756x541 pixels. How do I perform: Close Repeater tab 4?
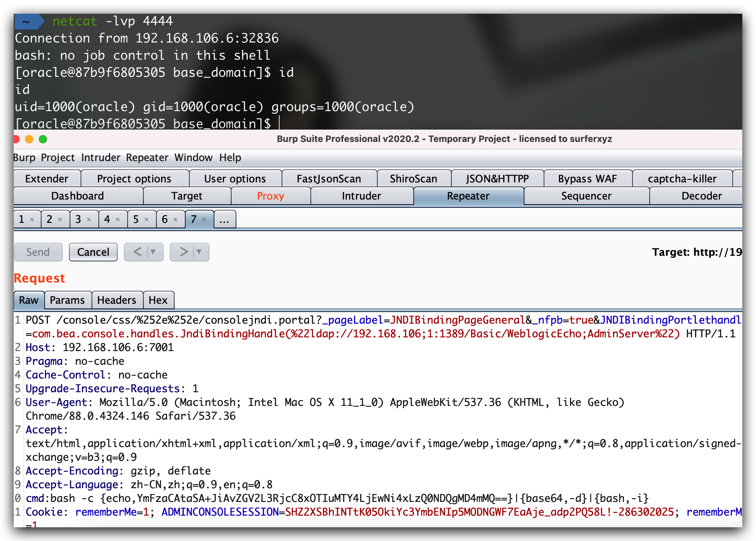(118, 219)
